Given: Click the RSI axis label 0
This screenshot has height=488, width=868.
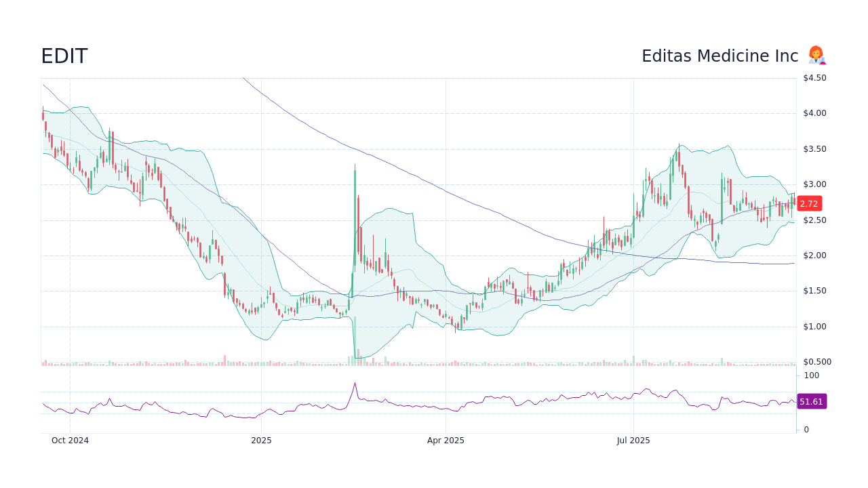Looking at the screenshot, I should (x=806, y=430).
